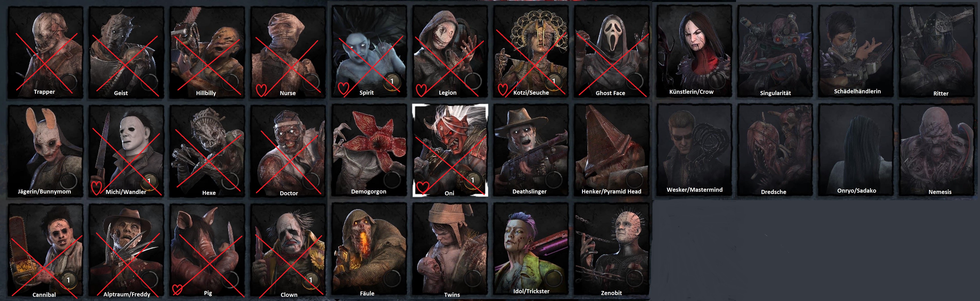Click the heart icon on Michi/Wandler
The height and width of the screenshot is (301, 980).
pos(96,188)
